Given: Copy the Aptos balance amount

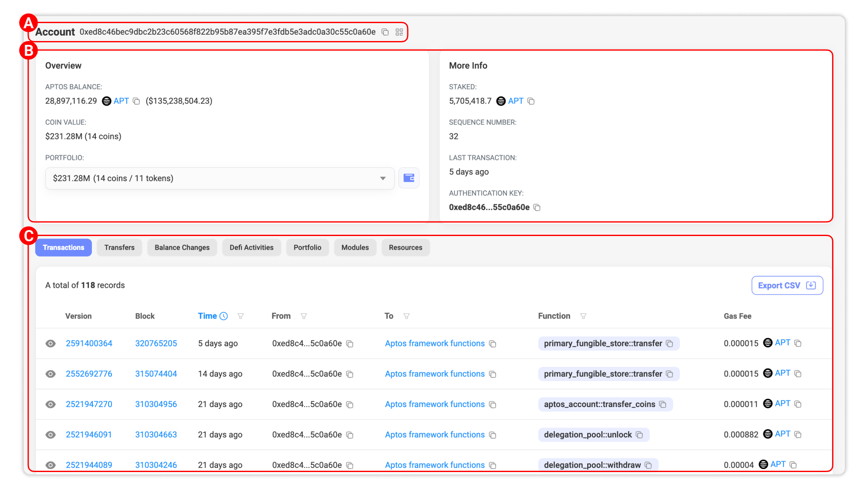Looking at the screenshot, I should click(x=136, y=101).
